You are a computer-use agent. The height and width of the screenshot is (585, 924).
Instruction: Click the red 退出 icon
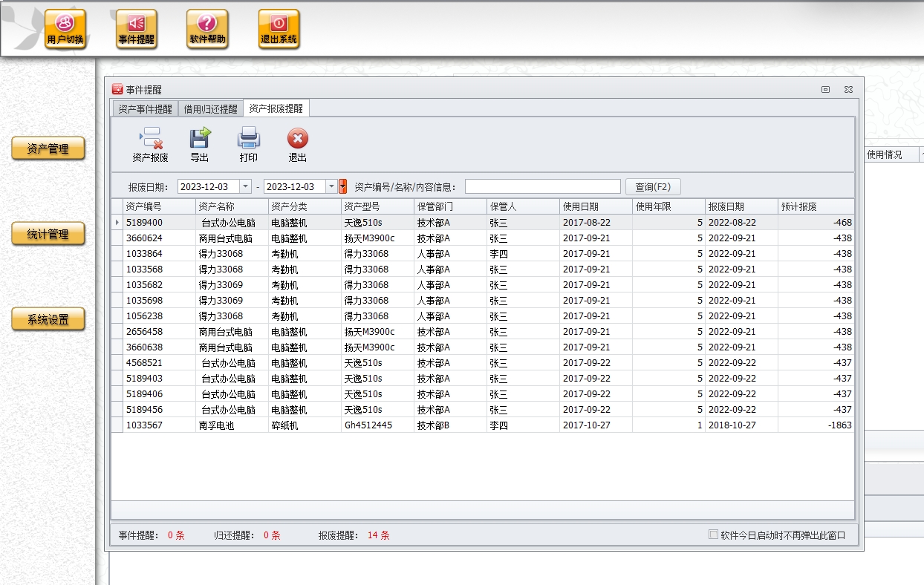[x=297, y=144]
